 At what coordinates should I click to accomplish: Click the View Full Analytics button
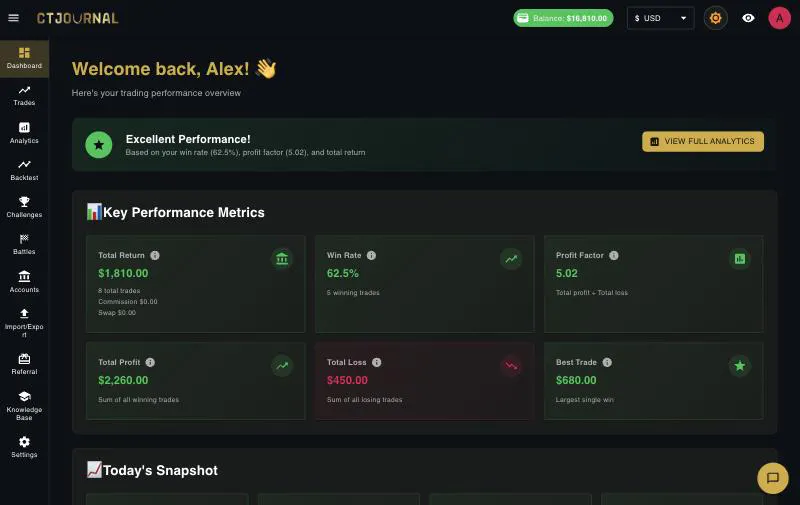pyautogui.click(x=703, y=141)
